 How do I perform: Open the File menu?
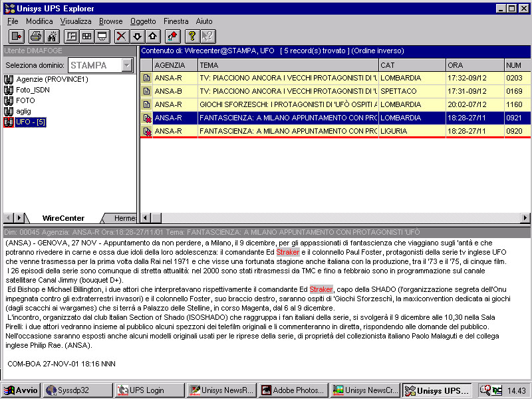tap(13, 21)
